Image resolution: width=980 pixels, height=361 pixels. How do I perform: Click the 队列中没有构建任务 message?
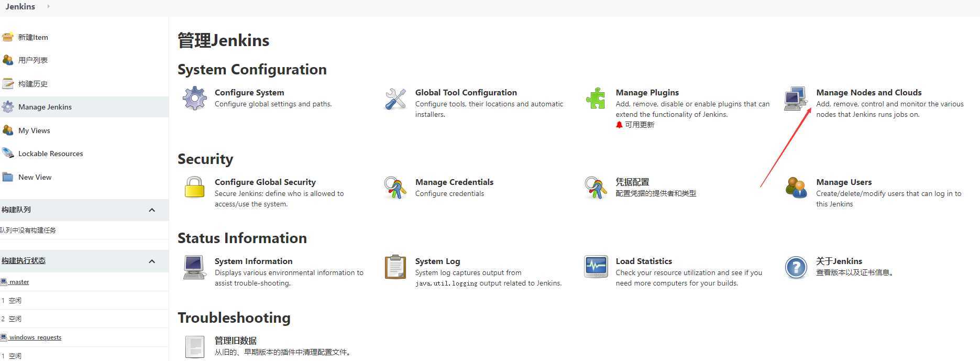[28, 230]
